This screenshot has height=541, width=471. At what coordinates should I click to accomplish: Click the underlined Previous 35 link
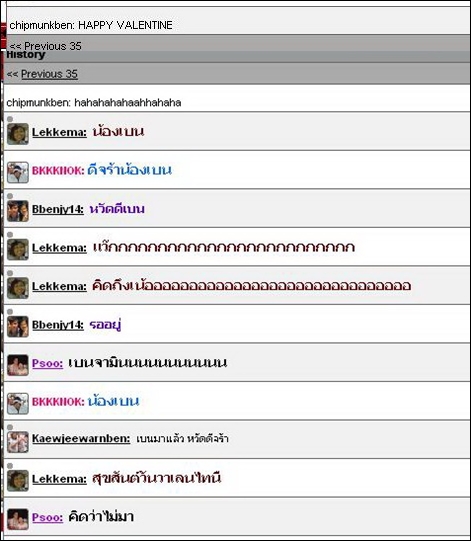point(49,74)
